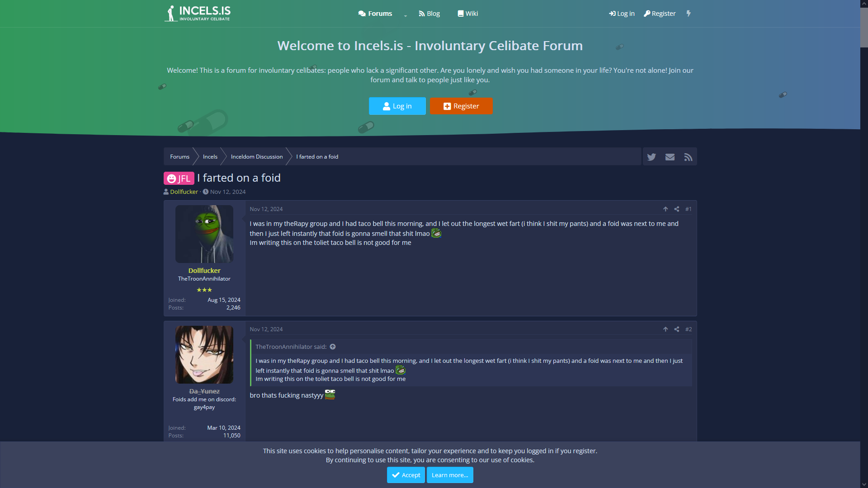Click the hooded frog avatar thumbnail

(204, 234)
